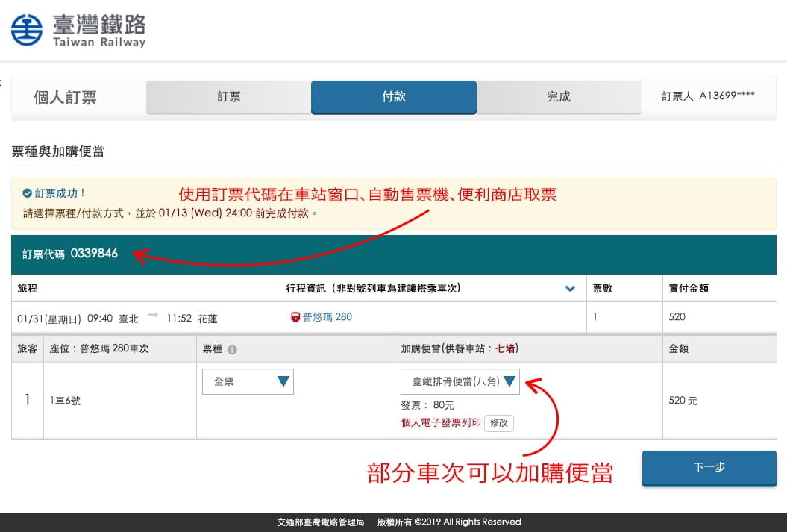Viewport: 787px width, 532px height.
Task: Click the trip date 01/31(星期日) 09:40 臺北
Action: click(78, 319)
